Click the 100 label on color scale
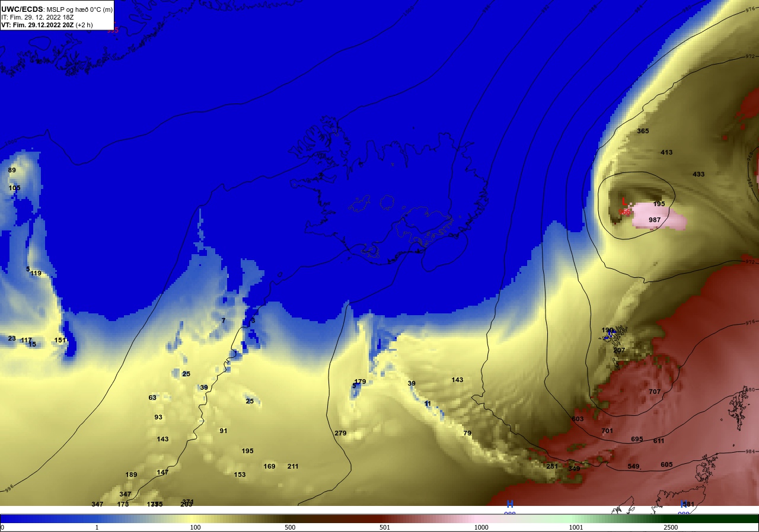The width and height of the screenshot is (759, 532). click(x=195, y=527)
